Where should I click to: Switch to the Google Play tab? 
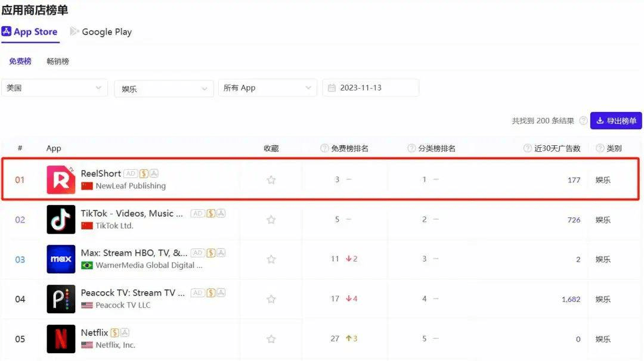101,32
